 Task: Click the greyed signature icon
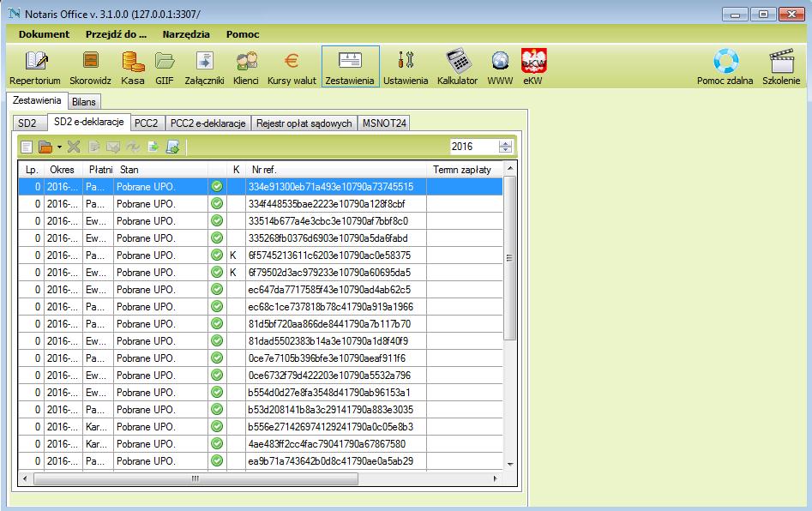[x=133, y=147]
